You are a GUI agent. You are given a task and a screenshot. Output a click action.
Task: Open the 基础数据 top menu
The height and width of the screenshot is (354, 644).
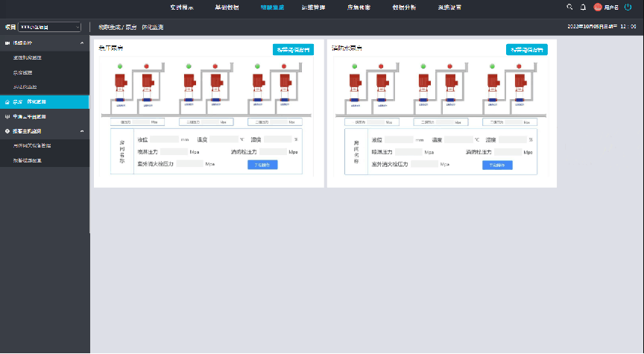pyautogui.click(x=227, y=7)
